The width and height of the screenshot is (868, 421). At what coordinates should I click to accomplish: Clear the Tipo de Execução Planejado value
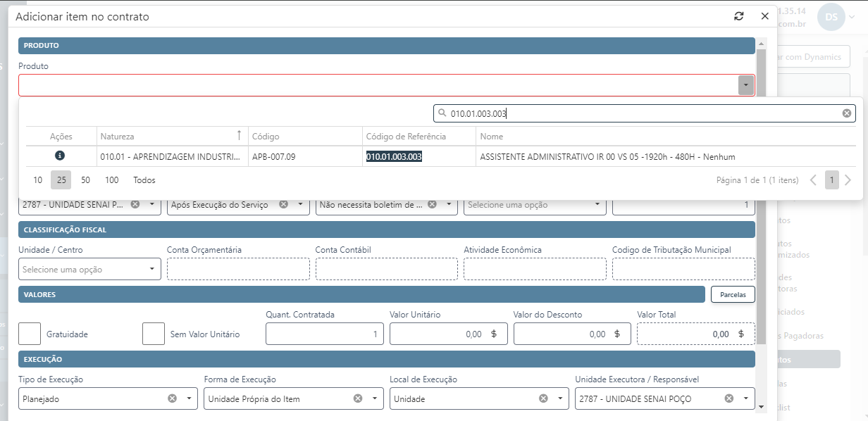pyautogui.click(x=172, y=398)
